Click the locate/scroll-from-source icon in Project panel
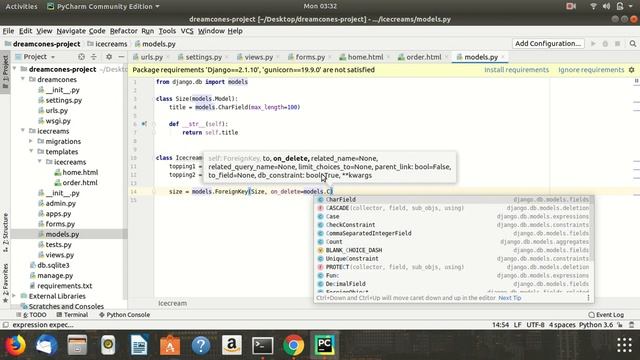 (81, 57)
